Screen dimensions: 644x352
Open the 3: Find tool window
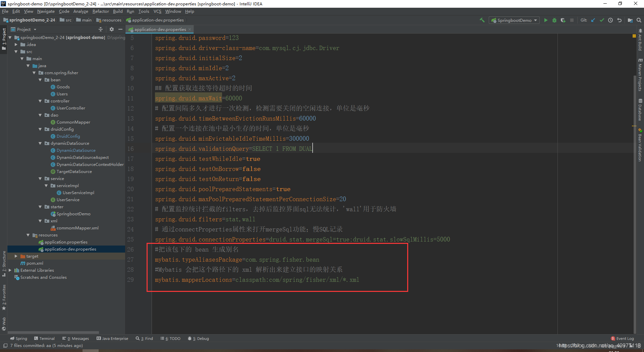[x=144, y=339]
